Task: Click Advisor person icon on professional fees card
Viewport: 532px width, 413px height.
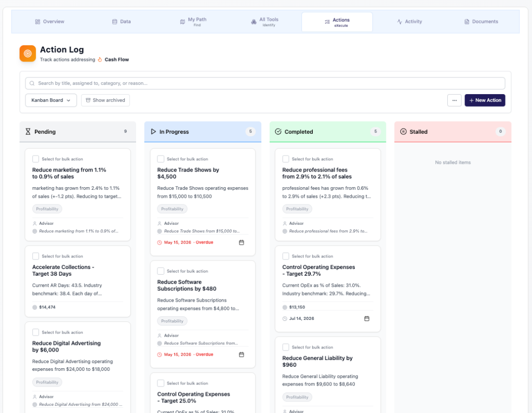Action: point(285,224)
